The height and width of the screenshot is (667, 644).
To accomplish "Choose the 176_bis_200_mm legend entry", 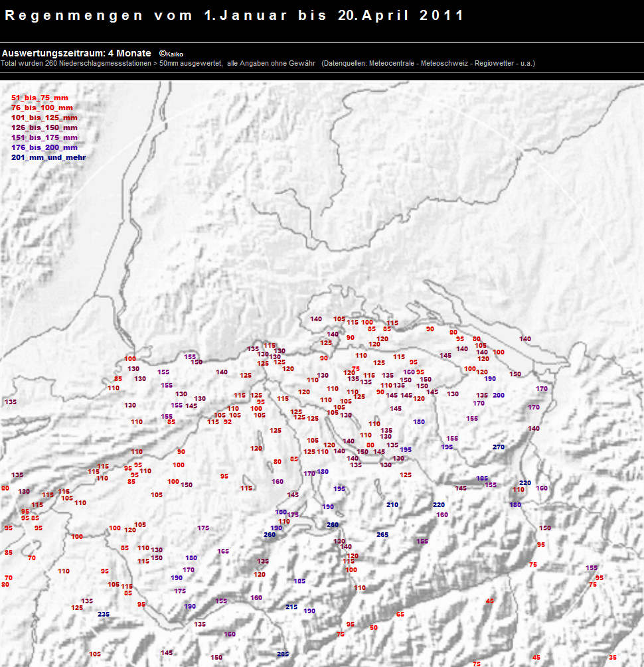I will 44,147.
